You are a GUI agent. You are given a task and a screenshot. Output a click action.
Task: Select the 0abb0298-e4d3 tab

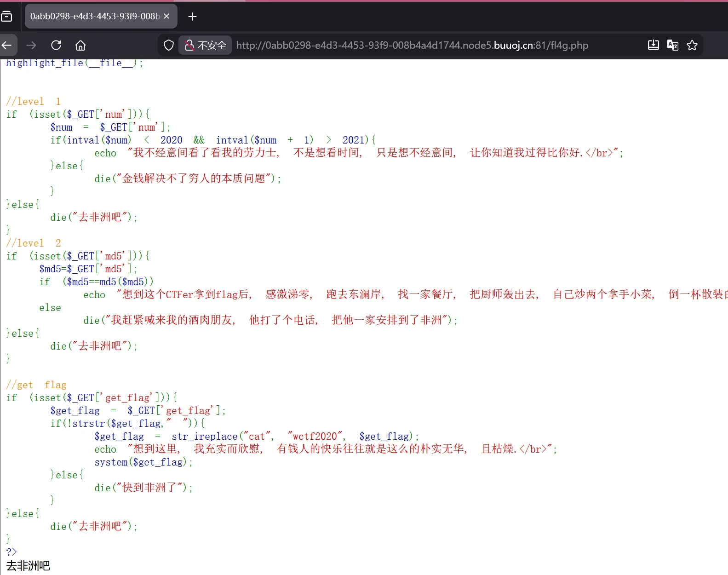tap(95, 17)
